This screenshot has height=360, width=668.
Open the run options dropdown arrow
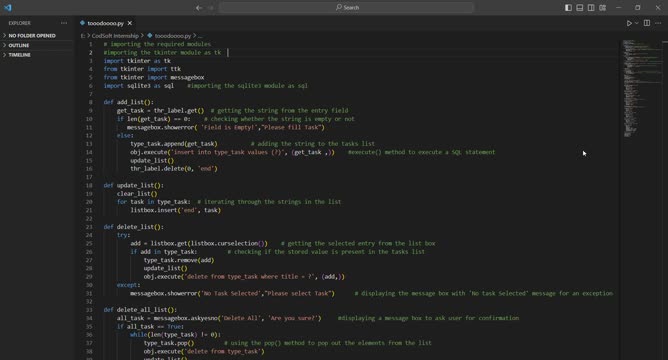click(x=636, y=23)
